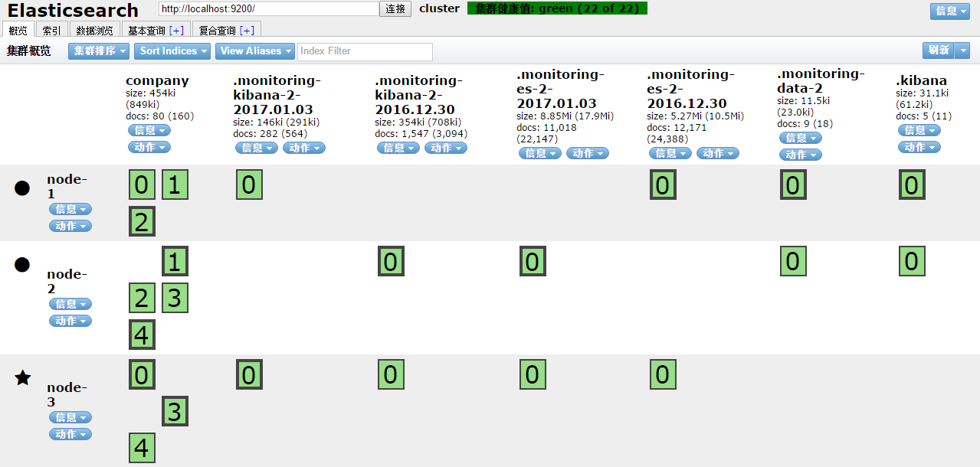
Task: Select company shard 0 on node-1
Action: [x=142, y=185]
